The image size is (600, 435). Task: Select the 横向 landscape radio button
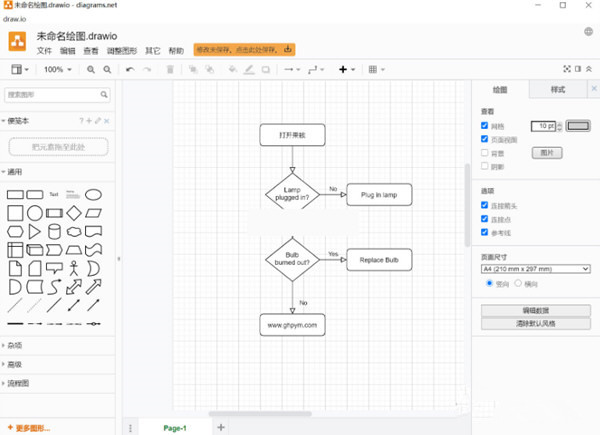click(x=519, y=283)
